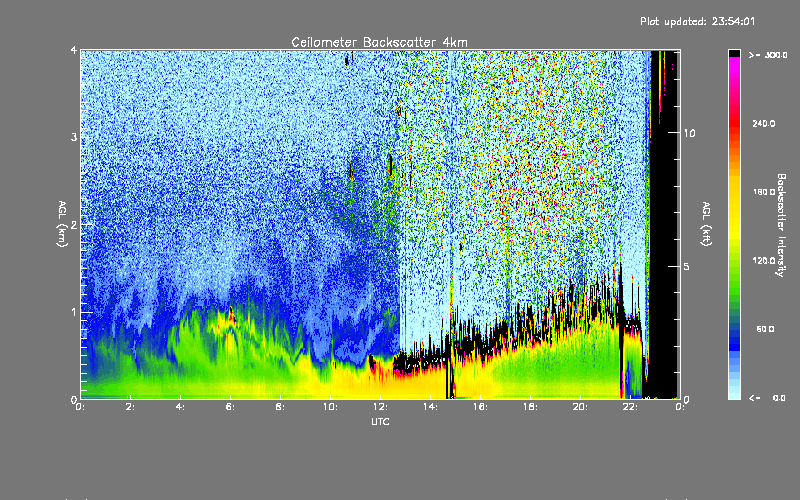Click the "60.0" colorbar value
This screenshot has height=500, width=800.
pos(765,329)
